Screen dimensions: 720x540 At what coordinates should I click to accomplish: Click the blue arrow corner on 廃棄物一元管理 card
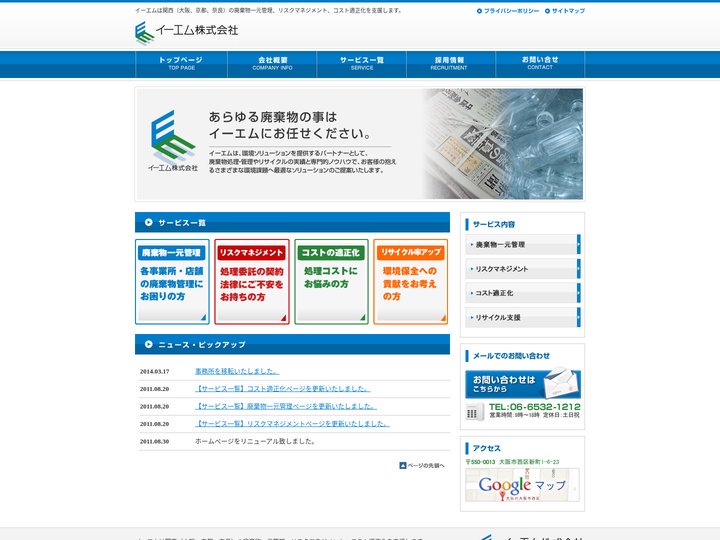pos(203,317)
